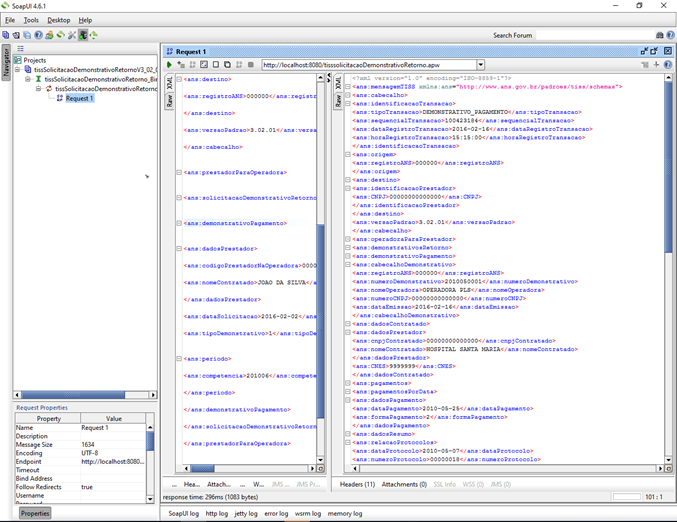Click the Search Forum magnifier icon
This screenshot has height=522, width=677.
[x=658, y=35]
